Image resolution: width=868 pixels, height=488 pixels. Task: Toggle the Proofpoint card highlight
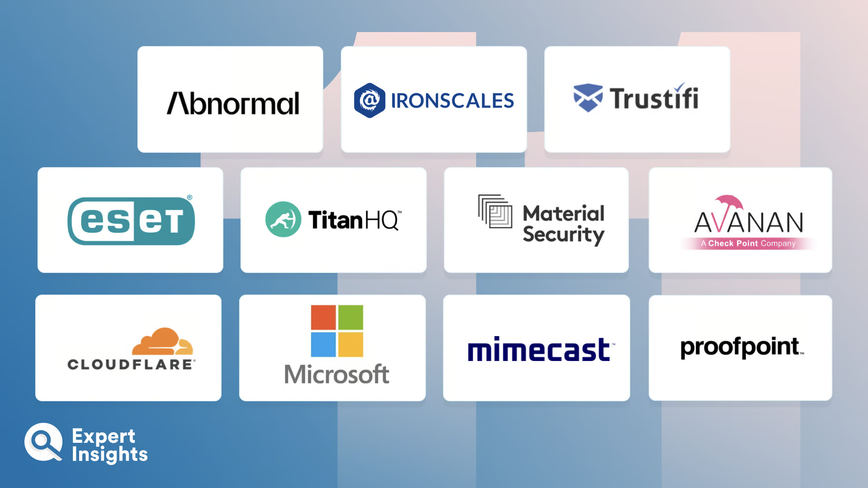click(x=740, y=348)
